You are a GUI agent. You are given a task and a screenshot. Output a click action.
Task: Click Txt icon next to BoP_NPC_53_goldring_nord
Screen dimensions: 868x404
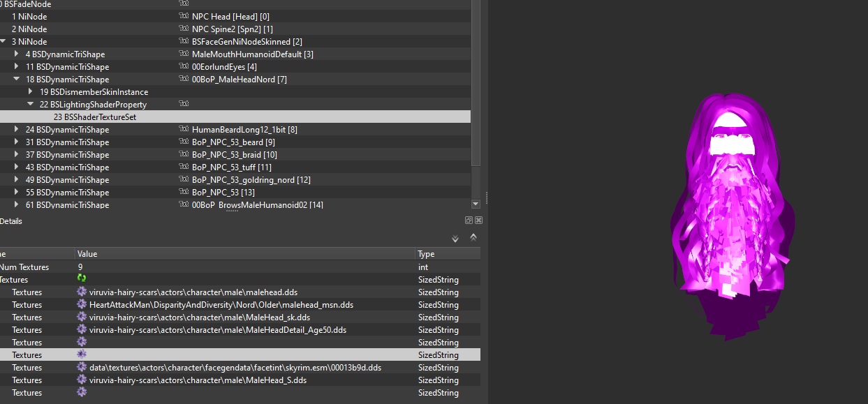click(x=184, y=179)
